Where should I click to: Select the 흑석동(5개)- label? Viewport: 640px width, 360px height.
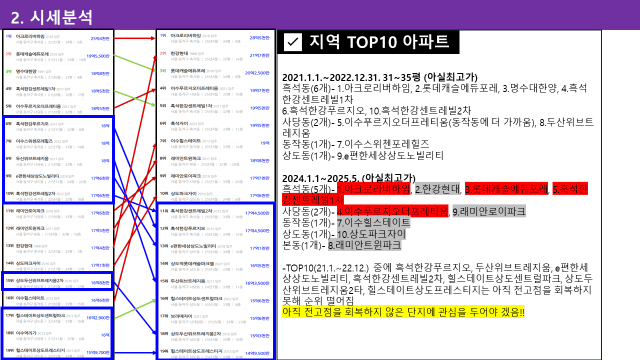[x=309, y=189]
